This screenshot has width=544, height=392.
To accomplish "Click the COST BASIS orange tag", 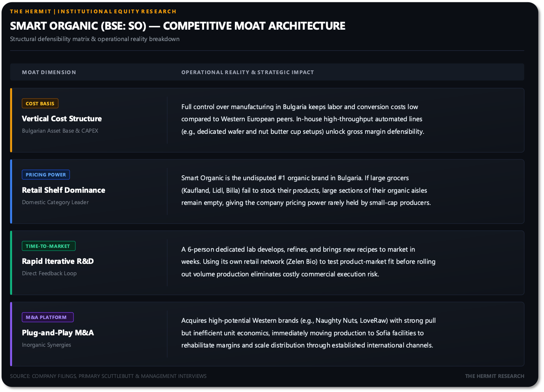I will pos(40,103).
